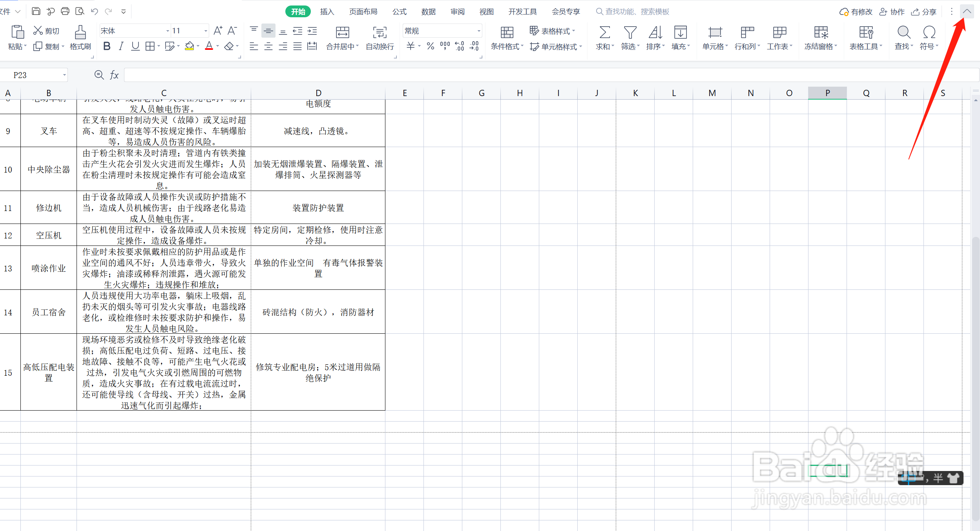Click the 协作 (Collaborate) button
Screen dimensions: 980x531
[892, 11]
